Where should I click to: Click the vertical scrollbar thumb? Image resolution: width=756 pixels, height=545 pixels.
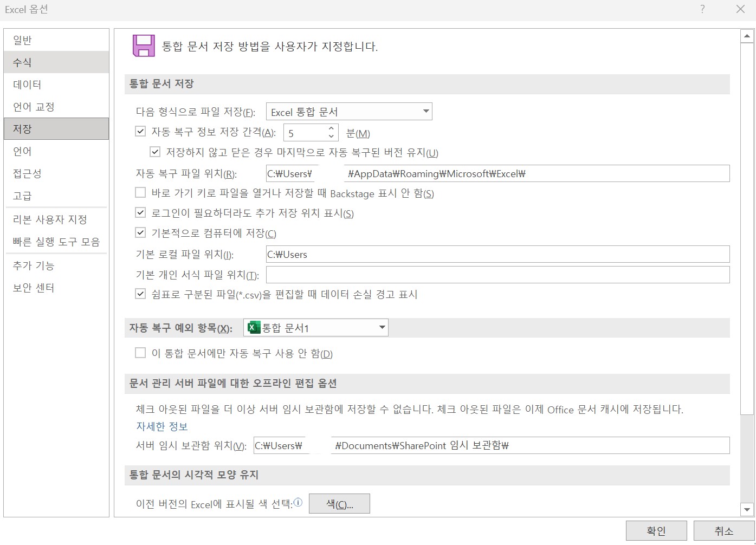click(747, 229)
